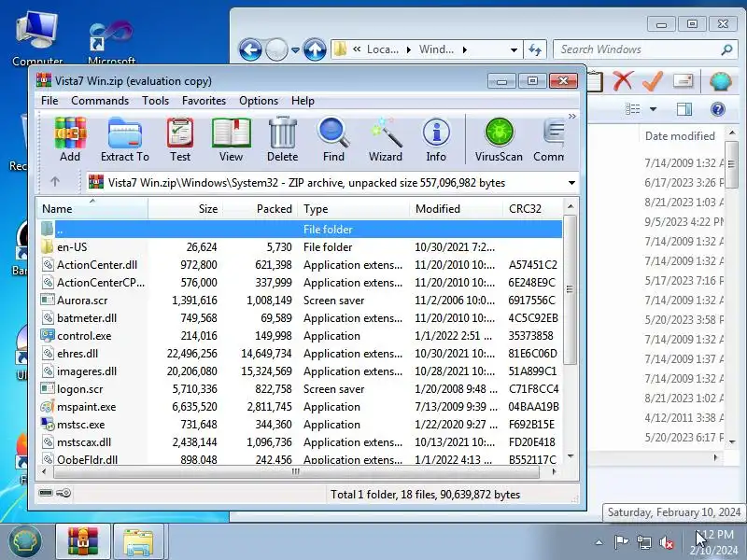This screenshot has height=560, width=747.
Task: Click the Explorer help question mark icon
Action: tap(717, 109)
